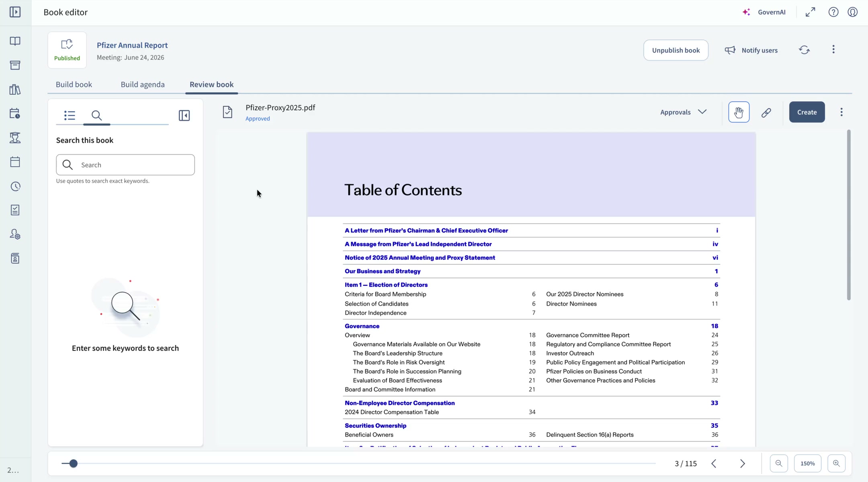
Task: Go to the previous page arrow
Action: tap(714, 464)
